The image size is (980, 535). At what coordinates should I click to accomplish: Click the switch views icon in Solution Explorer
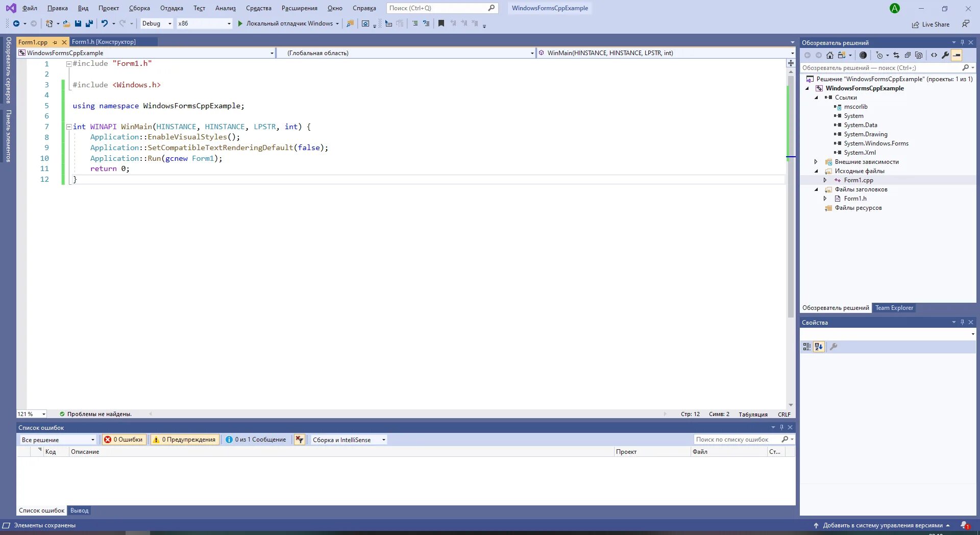(x=842, y=55)
